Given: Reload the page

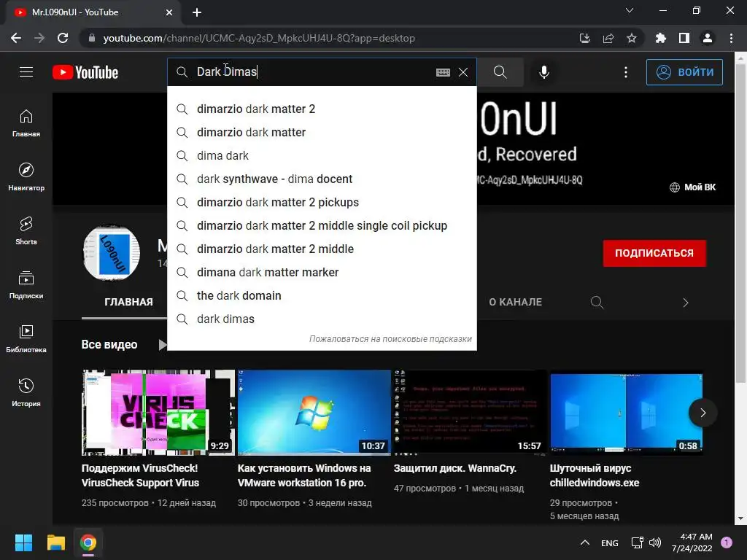Looking at the screenshot, I should coord(63,38).
